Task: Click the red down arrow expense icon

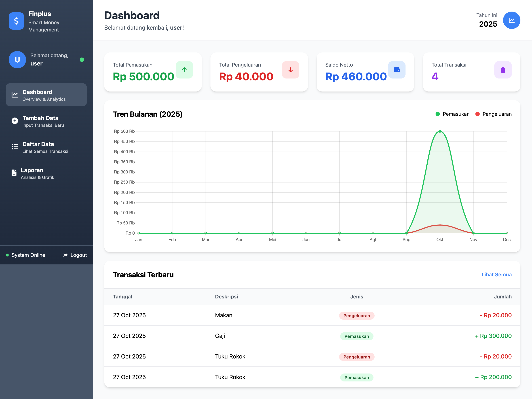Action: coord(290,70)
